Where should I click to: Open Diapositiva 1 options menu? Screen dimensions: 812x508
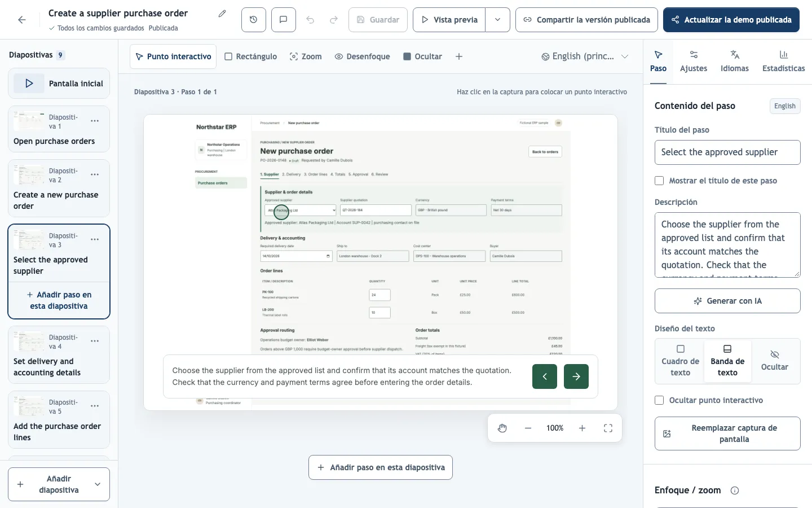(95, 121)
